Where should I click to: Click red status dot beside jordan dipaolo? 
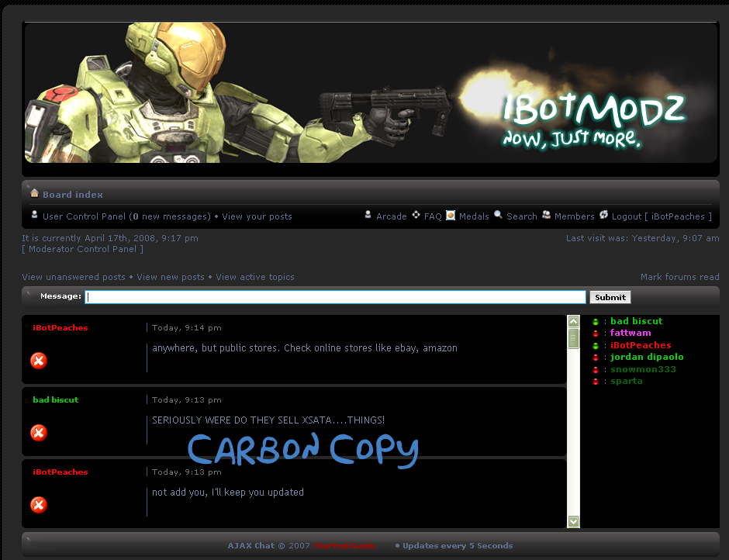click(596, 358)
